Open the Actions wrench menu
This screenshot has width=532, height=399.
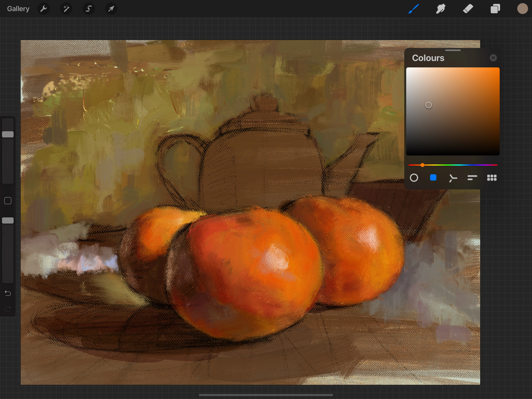click(44, 9)
